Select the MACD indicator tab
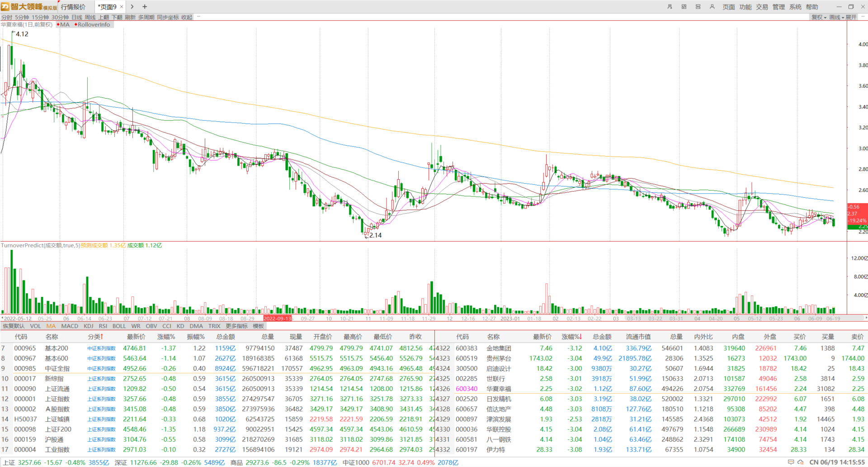This screenshot has width=868, height=467. click(x=70, y=326)
